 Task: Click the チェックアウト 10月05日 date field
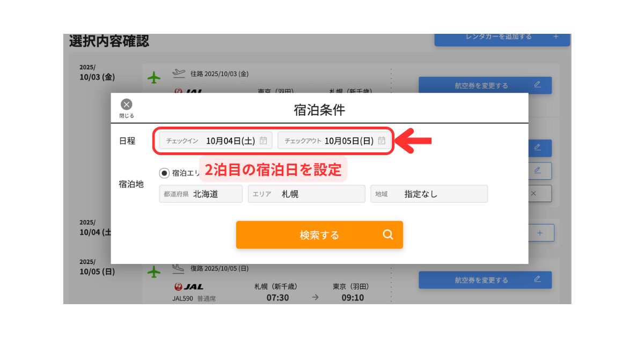[334, 141]
